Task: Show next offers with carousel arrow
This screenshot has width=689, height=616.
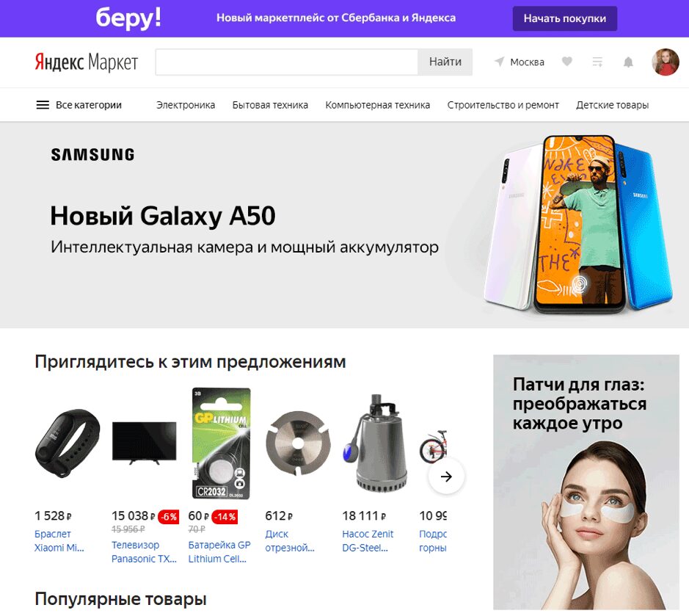Action: pyautogui.click(x=446, y=477)
